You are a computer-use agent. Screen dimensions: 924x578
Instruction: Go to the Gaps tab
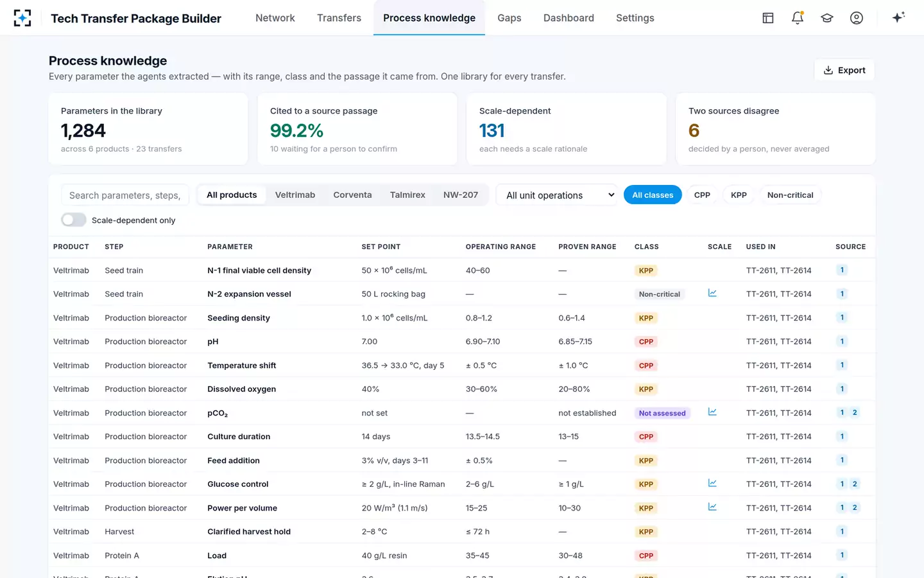click(x=509, y=18)
